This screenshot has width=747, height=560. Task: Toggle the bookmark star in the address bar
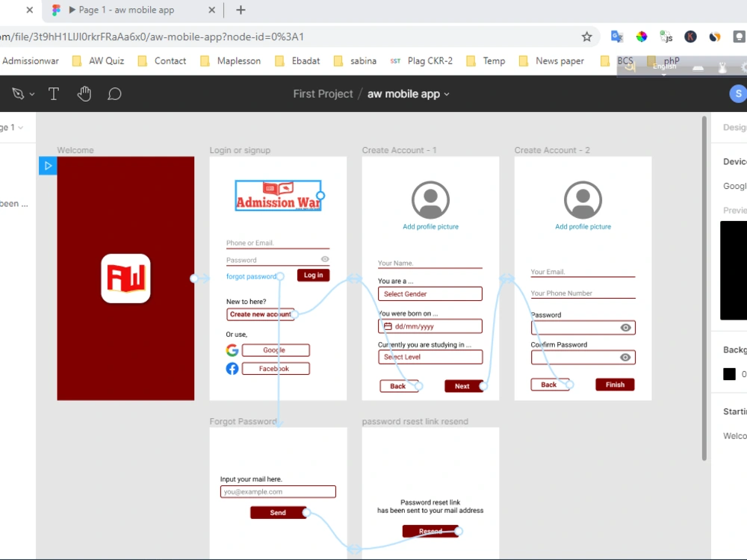pos(587,36)
